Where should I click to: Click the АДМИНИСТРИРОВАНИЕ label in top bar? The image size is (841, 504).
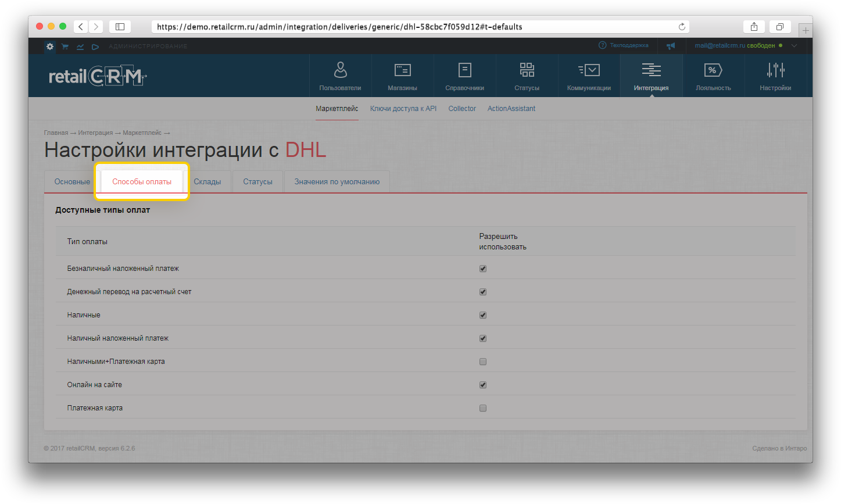[x=148, y=47]
